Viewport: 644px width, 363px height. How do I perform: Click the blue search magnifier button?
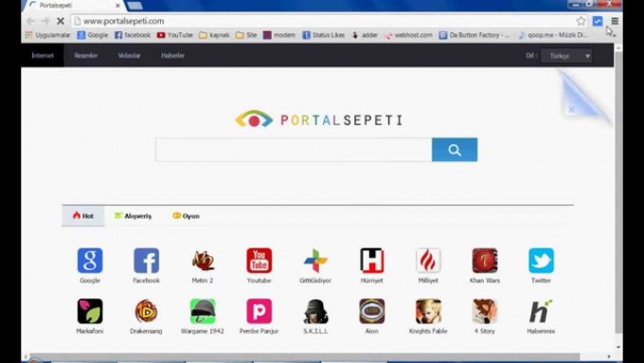click(x=455, y=150)
